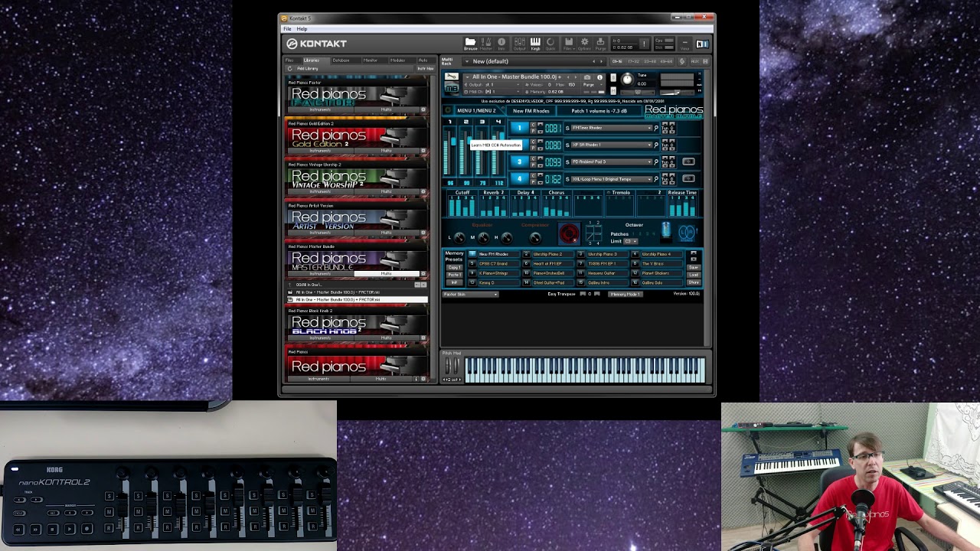
Task: Toggle the instrument Solo S button
Action: pos(612,77)
